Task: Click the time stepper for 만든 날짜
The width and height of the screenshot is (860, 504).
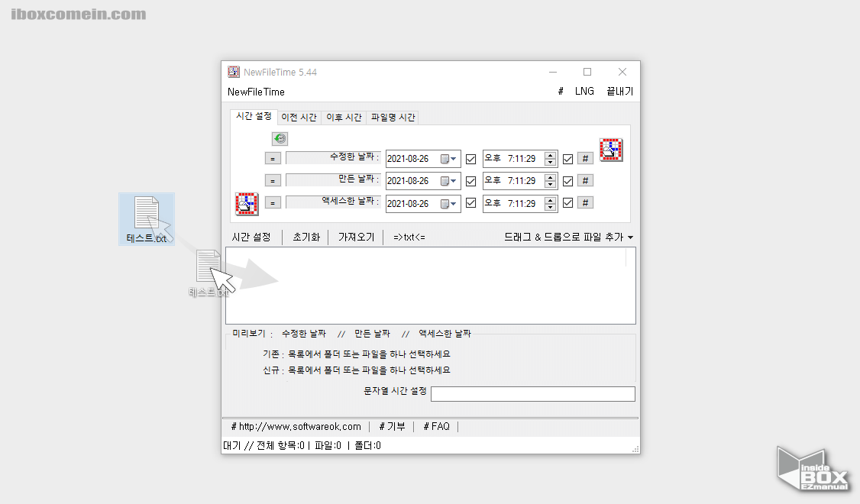Action: tap(550, 181)
